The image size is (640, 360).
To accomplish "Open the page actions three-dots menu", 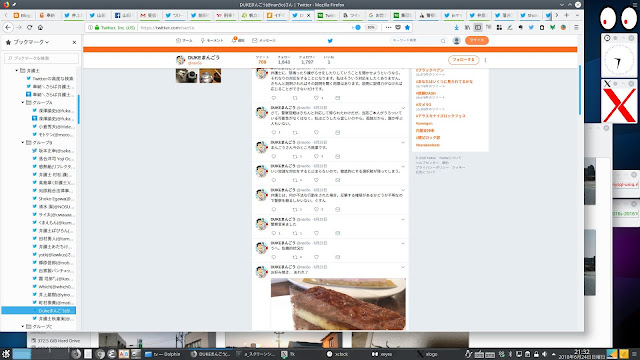I will pyautogui.click(x=388, y=27).
